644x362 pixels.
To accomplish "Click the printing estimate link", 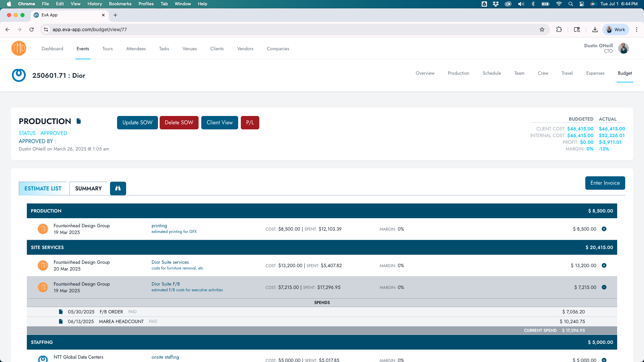I will pos(159,226).
